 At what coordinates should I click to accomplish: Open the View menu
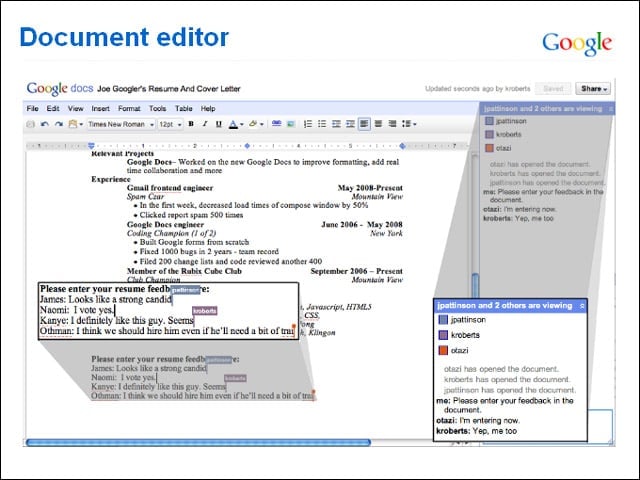pyautogui.click(x=76, y=109)
